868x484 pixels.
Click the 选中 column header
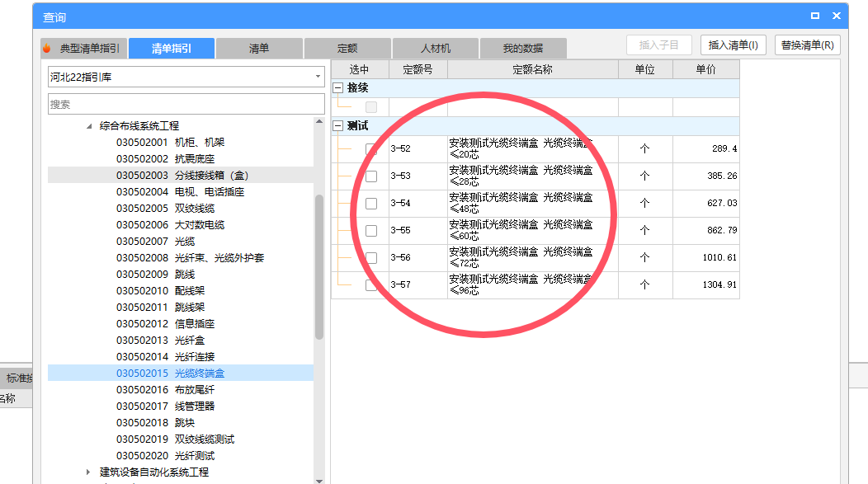tap(360, 70)
